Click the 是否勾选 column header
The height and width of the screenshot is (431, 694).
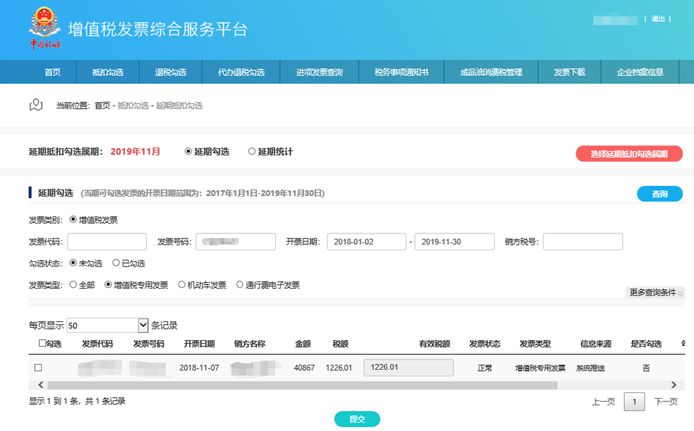[x=646, y=344]
